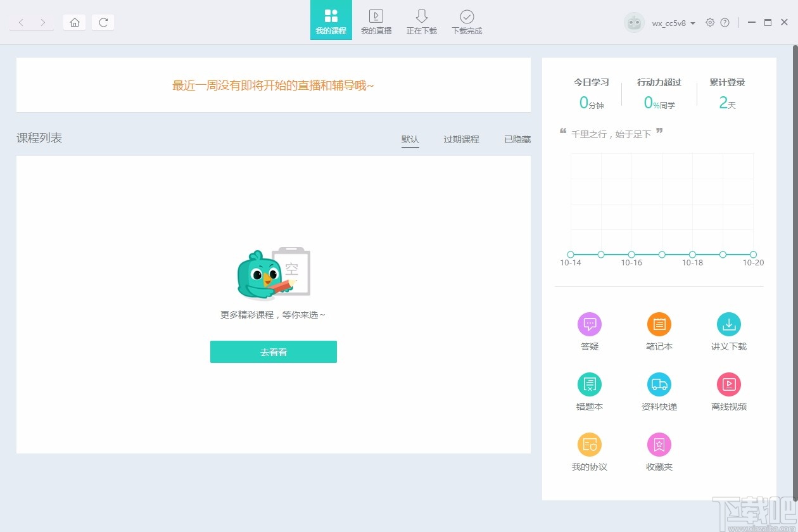Open the wx_cc5v8 account dropdown
Viewport: 798px width, 532px height.
(670, 22)
